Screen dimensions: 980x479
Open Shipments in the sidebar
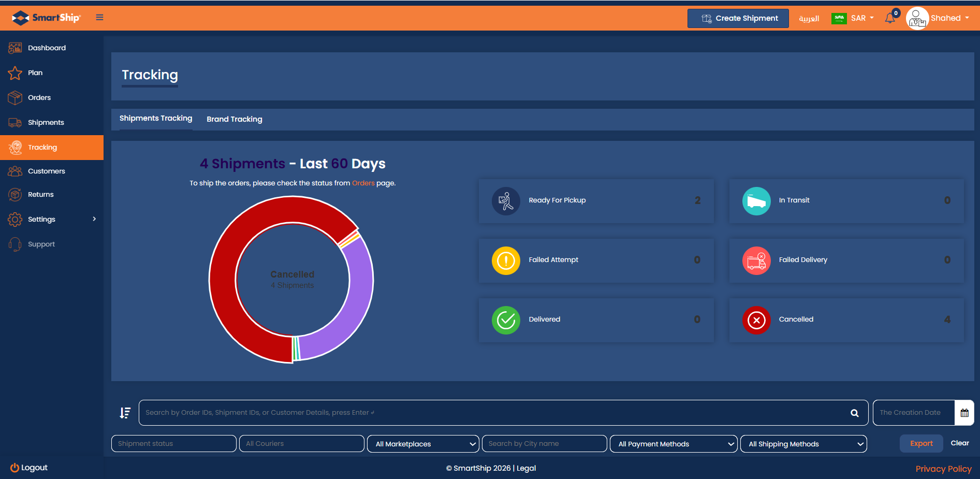(x=46, y=123)
